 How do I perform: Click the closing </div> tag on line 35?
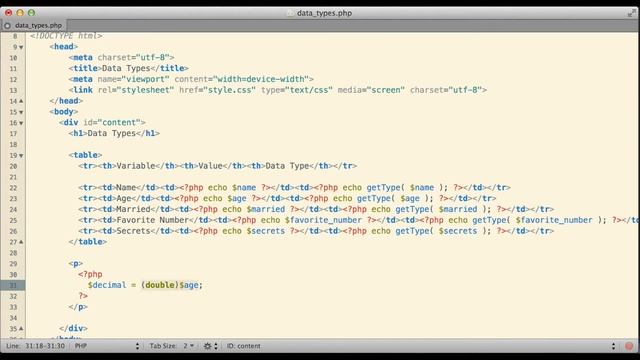point(73,328)
